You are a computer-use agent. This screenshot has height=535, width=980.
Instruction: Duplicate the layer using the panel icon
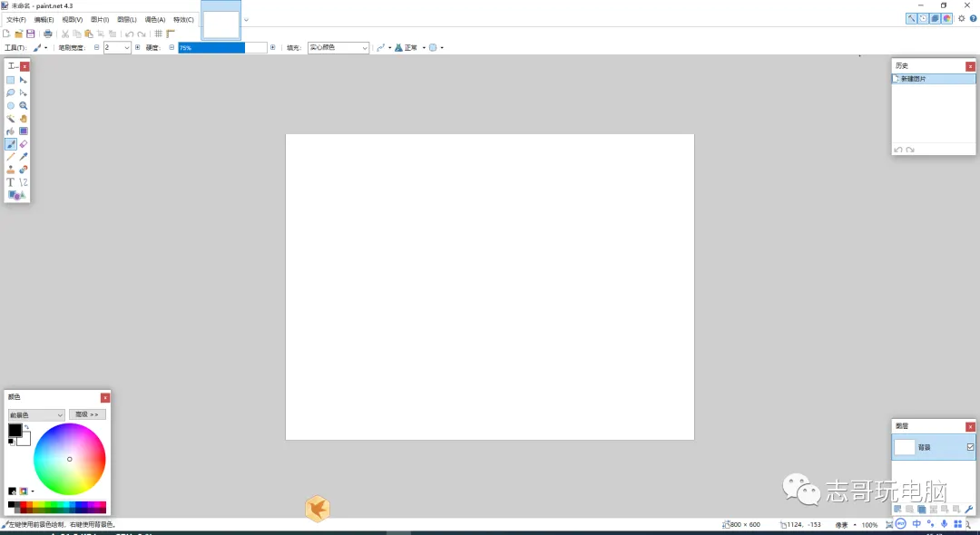922,509
